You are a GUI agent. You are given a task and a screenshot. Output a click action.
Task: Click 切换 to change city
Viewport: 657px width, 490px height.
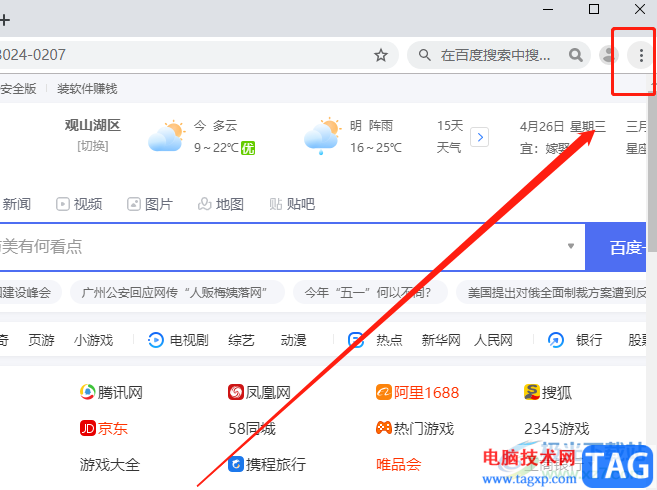coord(93,146)
